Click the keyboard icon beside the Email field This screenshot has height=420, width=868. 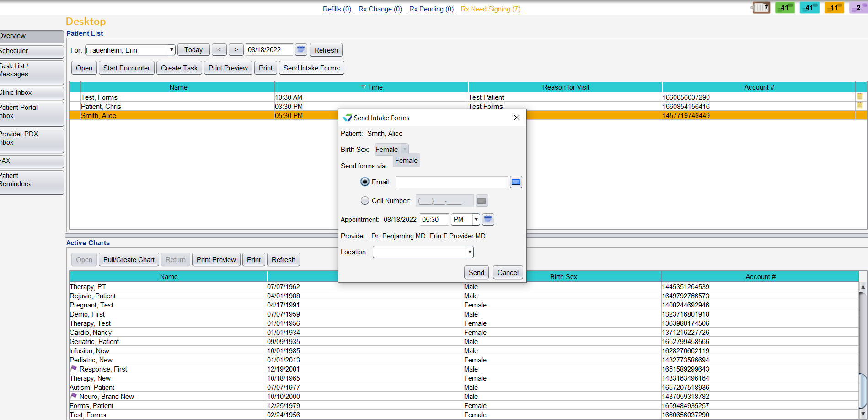coord(516,182)
